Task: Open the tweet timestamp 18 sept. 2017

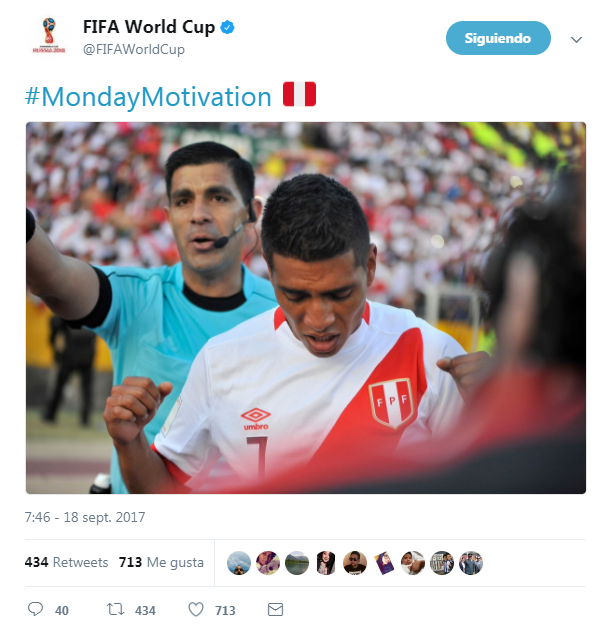Action: click(x=85, y=517)
